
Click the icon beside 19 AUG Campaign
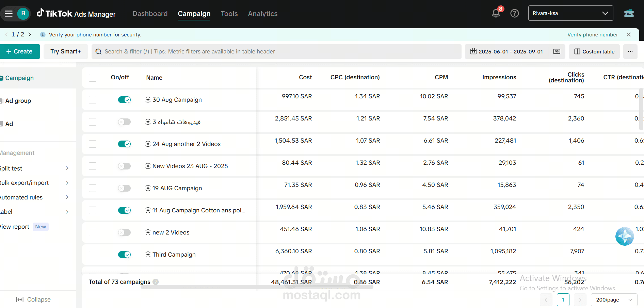(x=148, y=188)
